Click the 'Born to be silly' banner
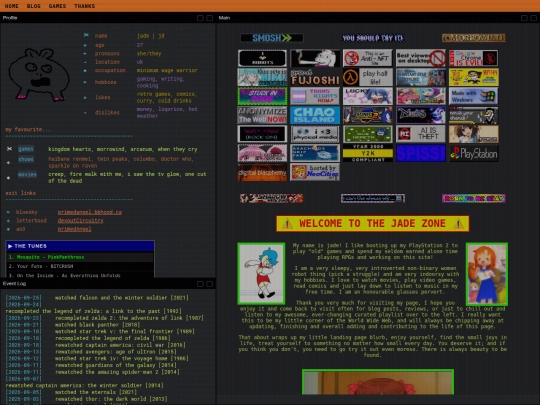 click(474, 198)
